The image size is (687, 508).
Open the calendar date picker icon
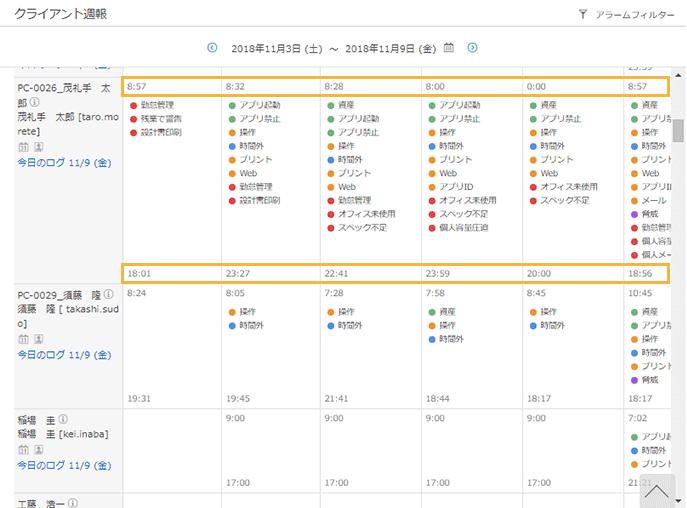[x=449, y=47]
